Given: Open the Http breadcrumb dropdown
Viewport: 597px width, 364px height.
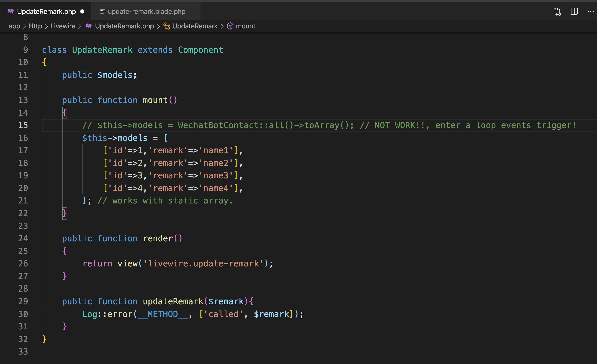Looking at the screenshot, I should [x=35, y=26].
